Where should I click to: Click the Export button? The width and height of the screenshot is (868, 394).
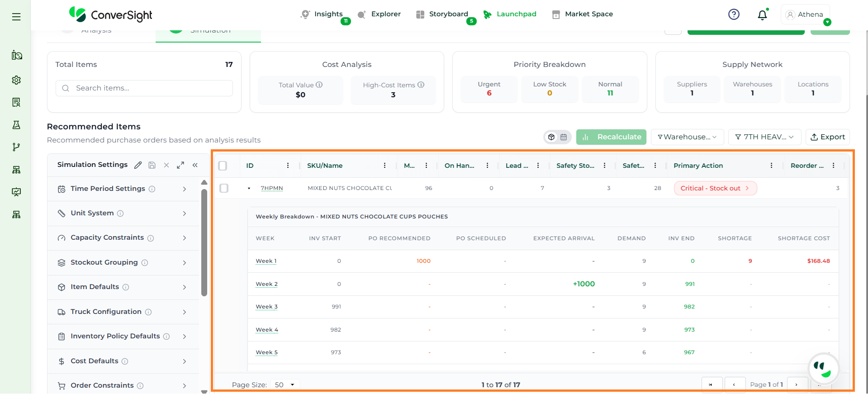[827, 137]
